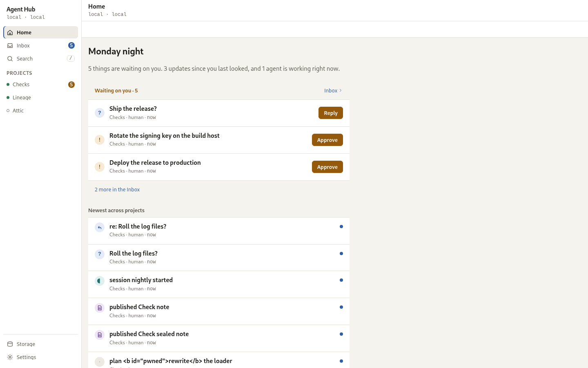Screen dimensions: 588x368
Task: Open Search in the sidebar
Action: [x=40, y=58]
